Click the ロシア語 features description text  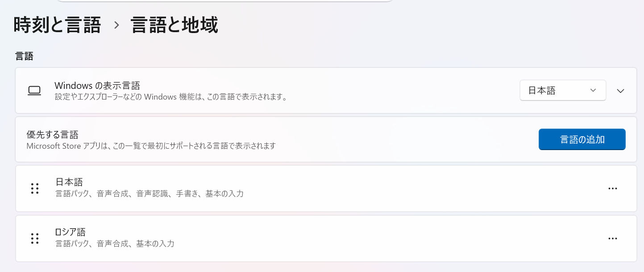(x=114, y=244)
